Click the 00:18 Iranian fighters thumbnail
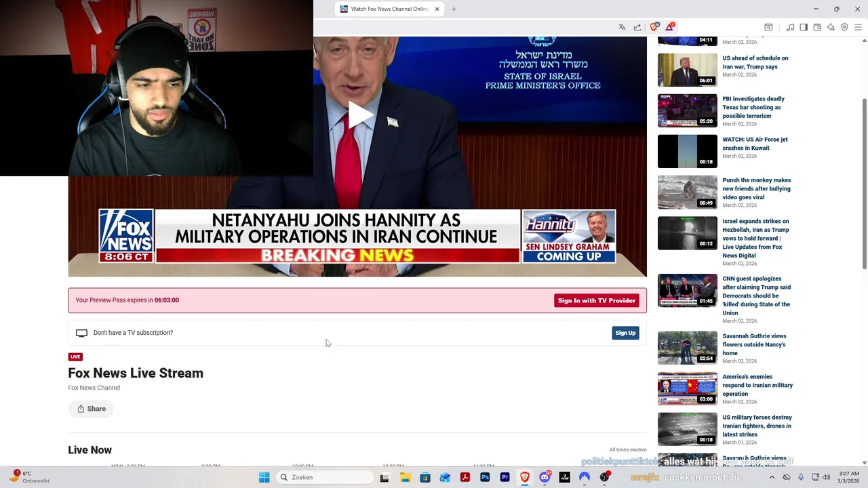The width and height of the screenshot is (868, 488). click(x=687, y=429)
